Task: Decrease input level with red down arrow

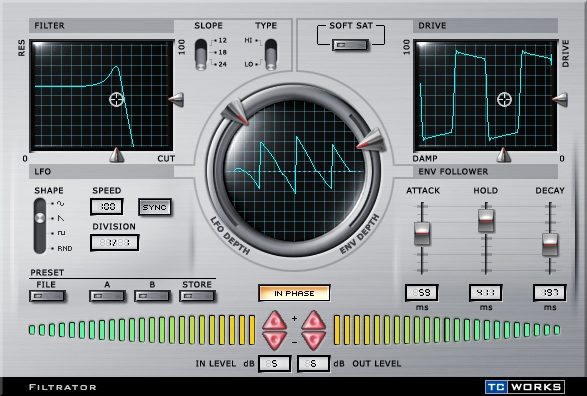Action: [275, 340]
